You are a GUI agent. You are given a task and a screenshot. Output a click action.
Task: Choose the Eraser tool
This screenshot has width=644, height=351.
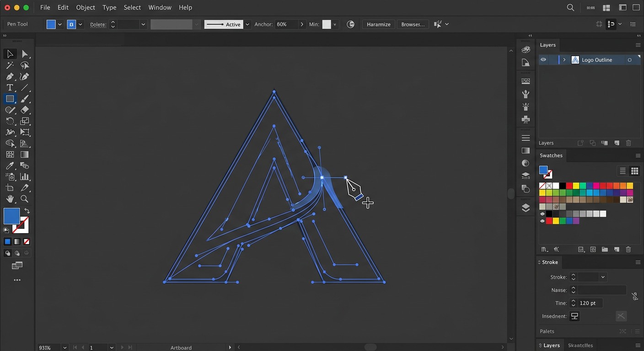pyautogui.click(x=25, y=110)
